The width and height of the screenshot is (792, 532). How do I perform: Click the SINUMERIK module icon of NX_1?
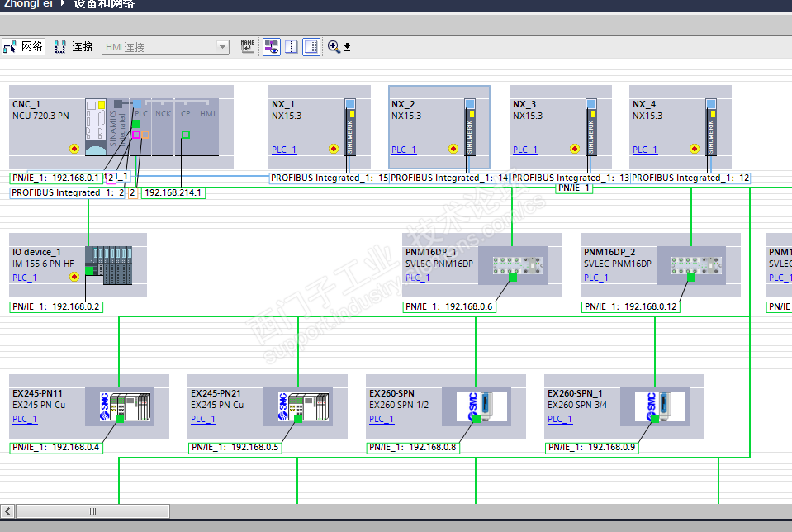pos(350,127)
